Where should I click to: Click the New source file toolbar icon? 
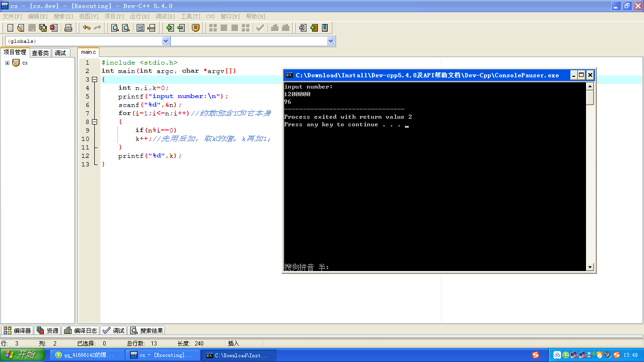click(x=10, y=28)
